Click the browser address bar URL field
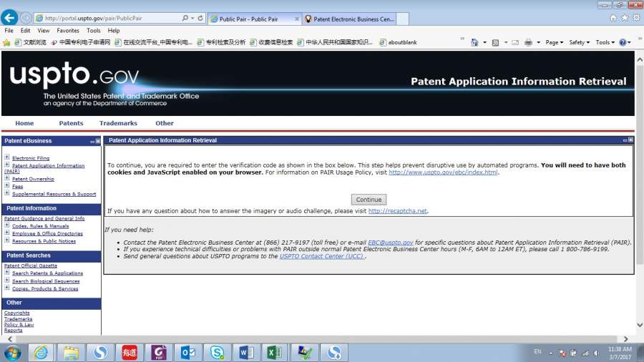Image resolution: width=644 pixels, height=362 pixels. coord(111,18)
